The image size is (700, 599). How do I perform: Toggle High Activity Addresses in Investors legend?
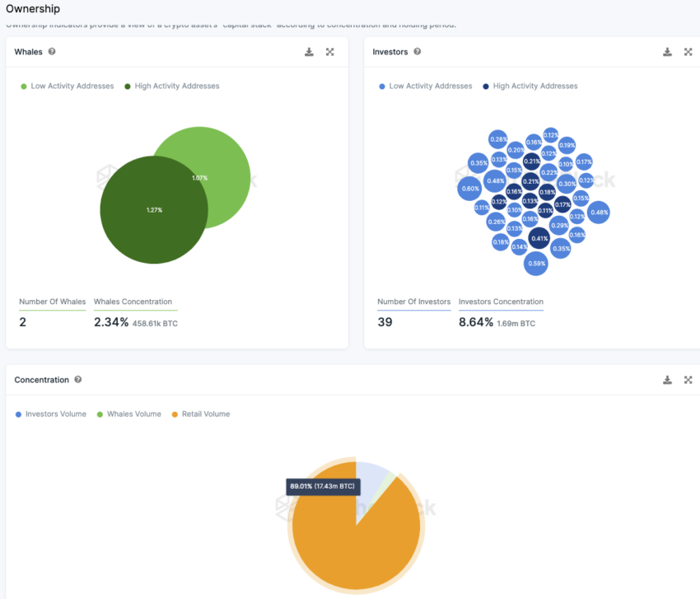coord(530,86)
